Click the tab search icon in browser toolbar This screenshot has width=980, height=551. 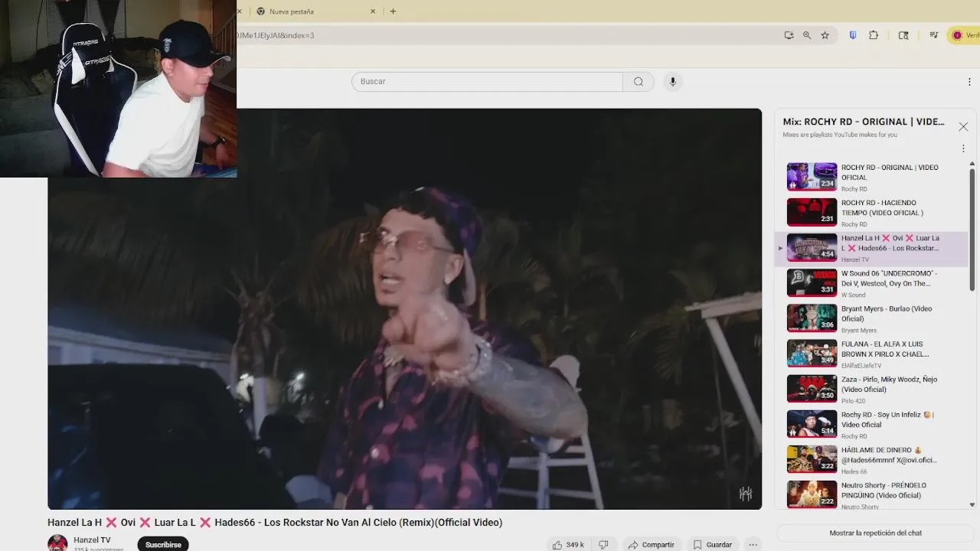click(x=903, y=35)
